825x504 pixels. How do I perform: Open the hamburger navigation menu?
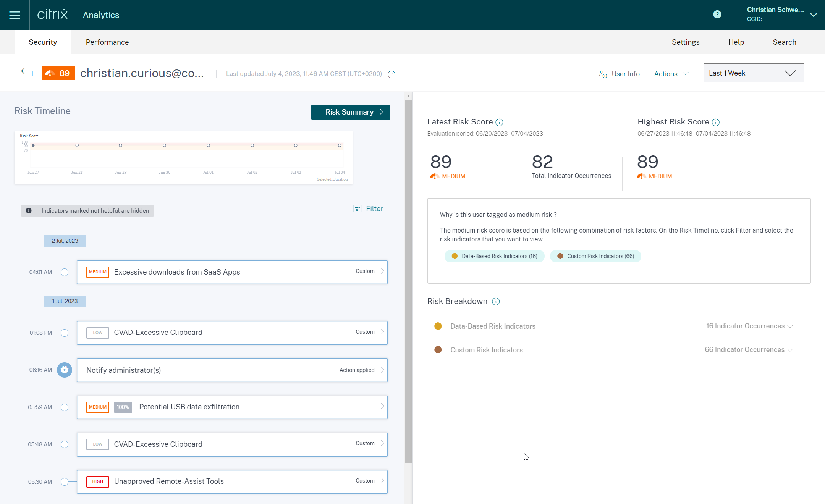coord(15,15)
